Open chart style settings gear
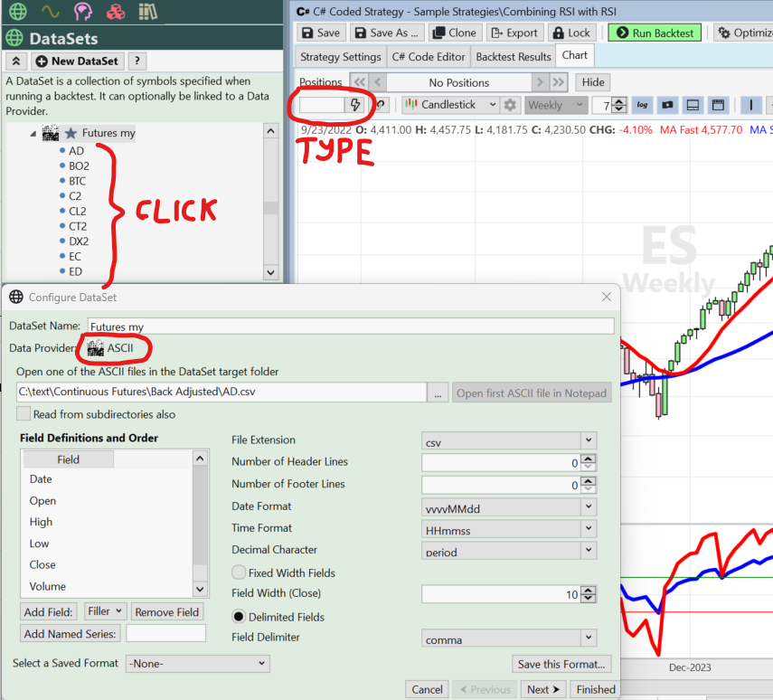 (x=510, y=105)
